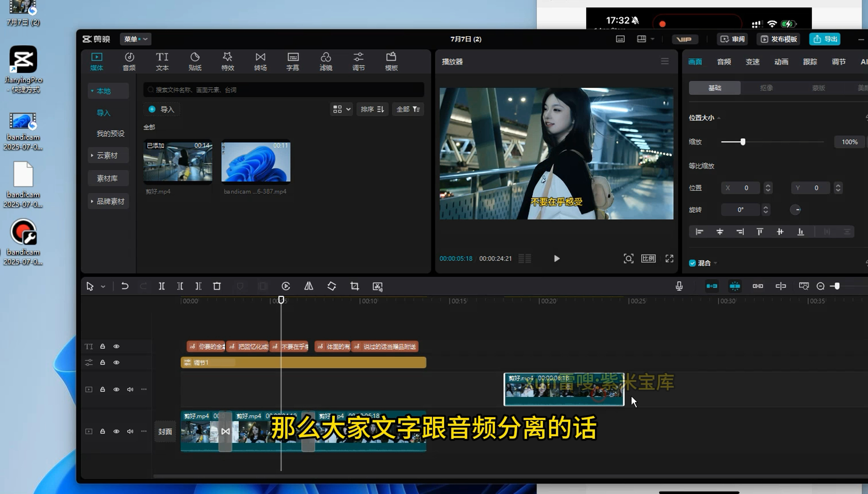The image size is (868, 494).
Task: Open the 字幕 captions panel
Action: point(293,61)
